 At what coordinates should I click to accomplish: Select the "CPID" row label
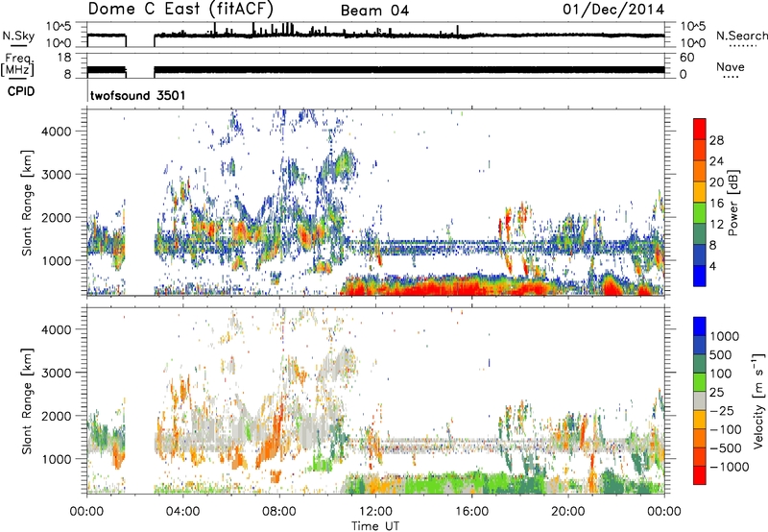(21, 91)
